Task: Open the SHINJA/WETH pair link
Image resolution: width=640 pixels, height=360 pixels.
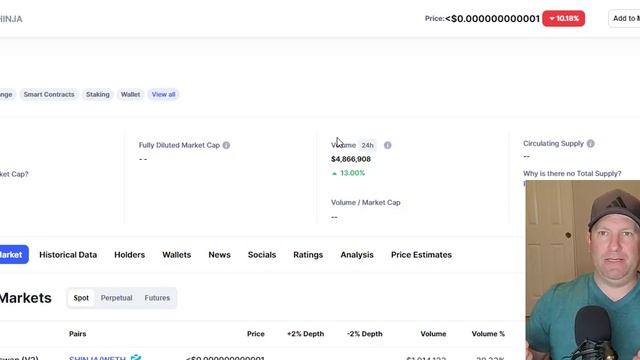Action: [97, 358]
